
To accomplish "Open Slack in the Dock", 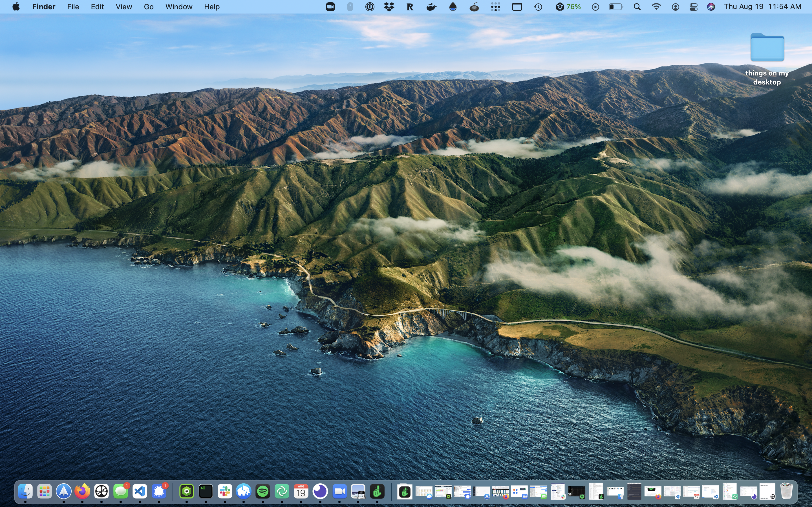I will (x=224, y=492).
